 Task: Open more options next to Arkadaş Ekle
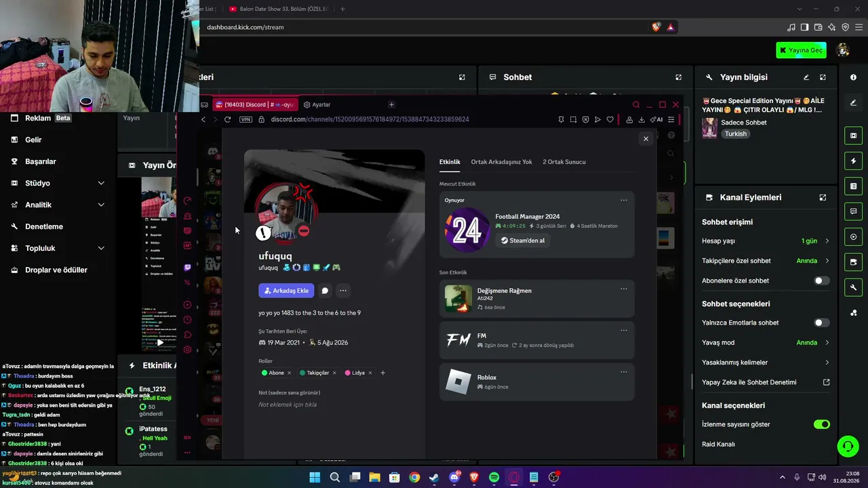click(343, 291)
